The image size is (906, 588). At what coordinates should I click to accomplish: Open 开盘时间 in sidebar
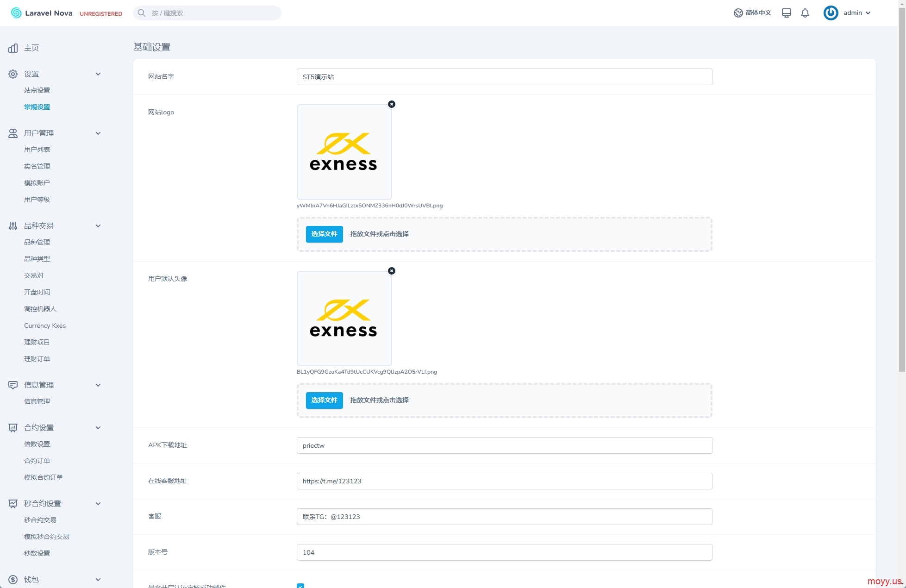point(37,292)
